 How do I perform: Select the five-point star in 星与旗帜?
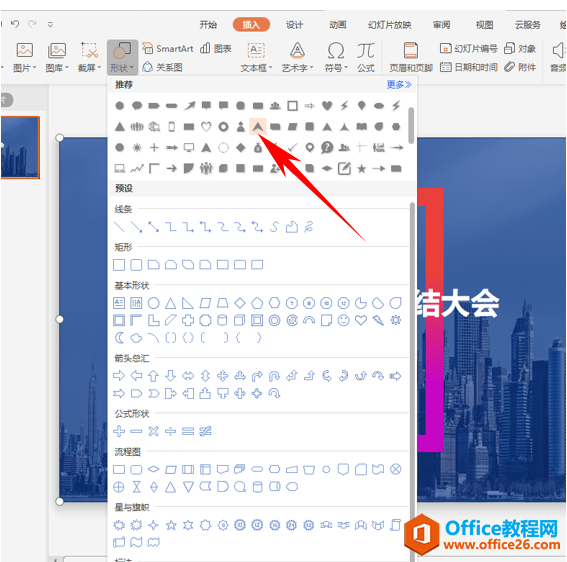coord(171,525)
